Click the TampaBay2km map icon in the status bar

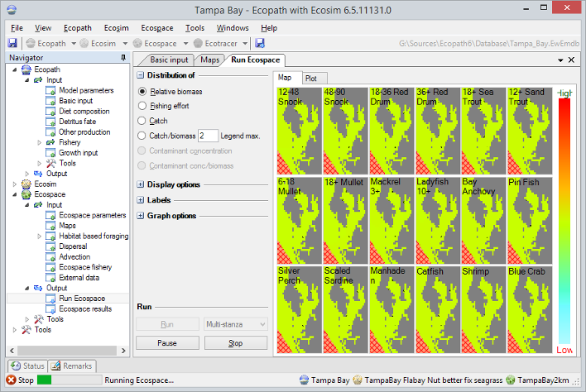(511, 380)
